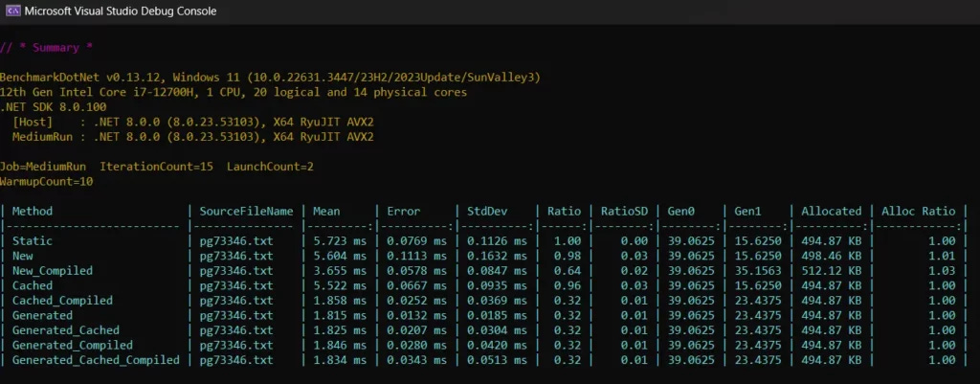
Task: Click the 35.1563 Gen1 value
Action: click(758, 271)
